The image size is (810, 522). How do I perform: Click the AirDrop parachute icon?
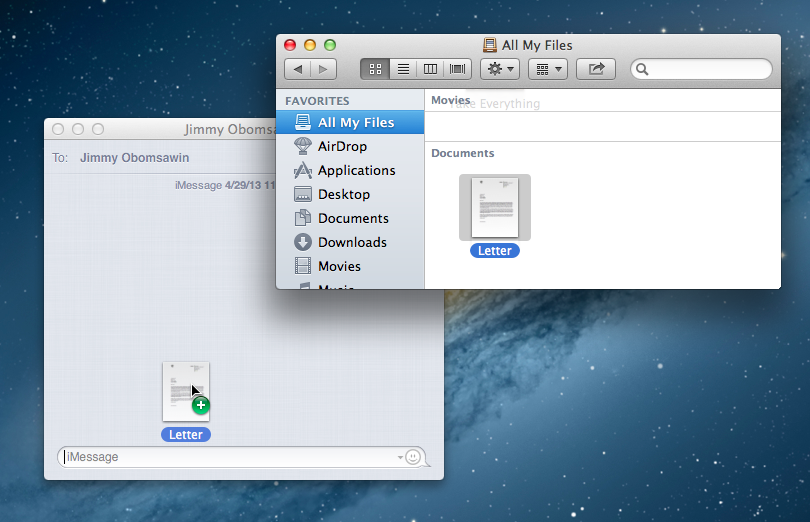[303, 146]
